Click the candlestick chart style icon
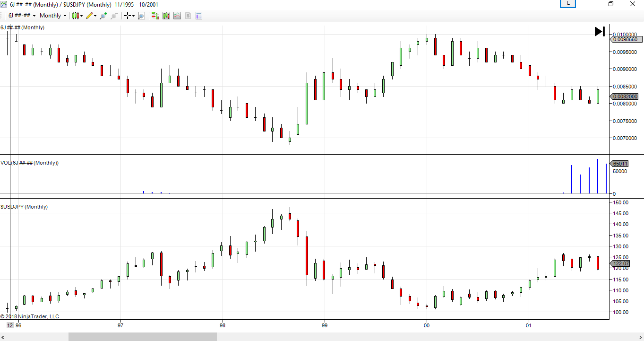644x341 pixels. (75, 16)
